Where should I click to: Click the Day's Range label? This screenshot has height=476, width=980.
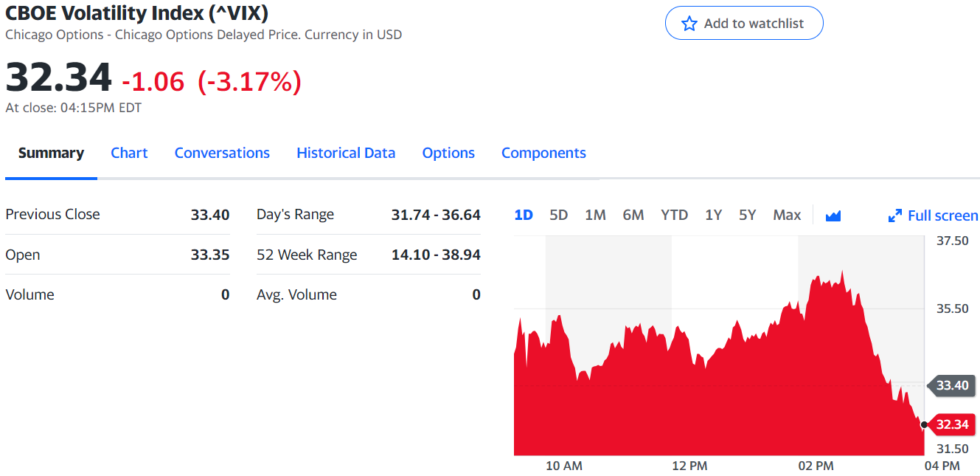pos(295,215)
